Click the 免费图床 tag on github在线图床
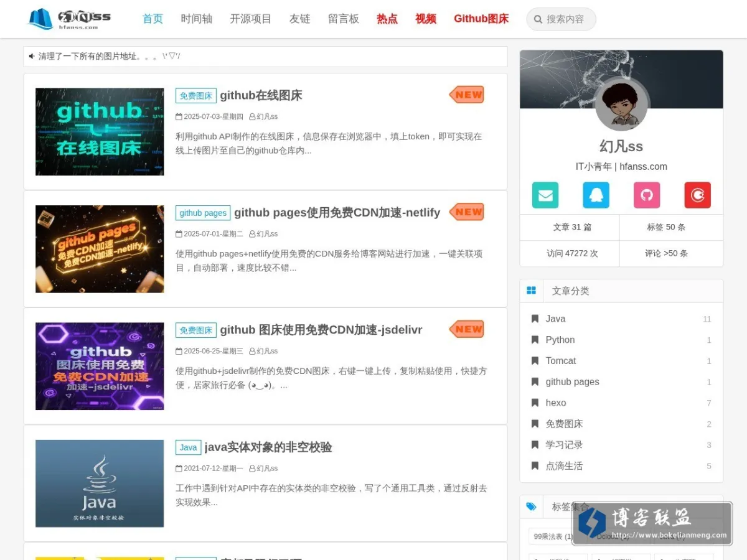This screenshot has height=560, width=747. 196,96
